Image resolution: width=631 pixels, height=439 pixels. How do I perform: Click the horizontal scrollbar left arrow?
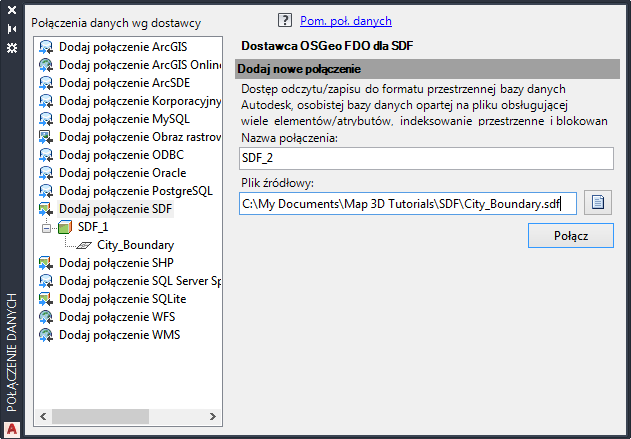(43, 416)
